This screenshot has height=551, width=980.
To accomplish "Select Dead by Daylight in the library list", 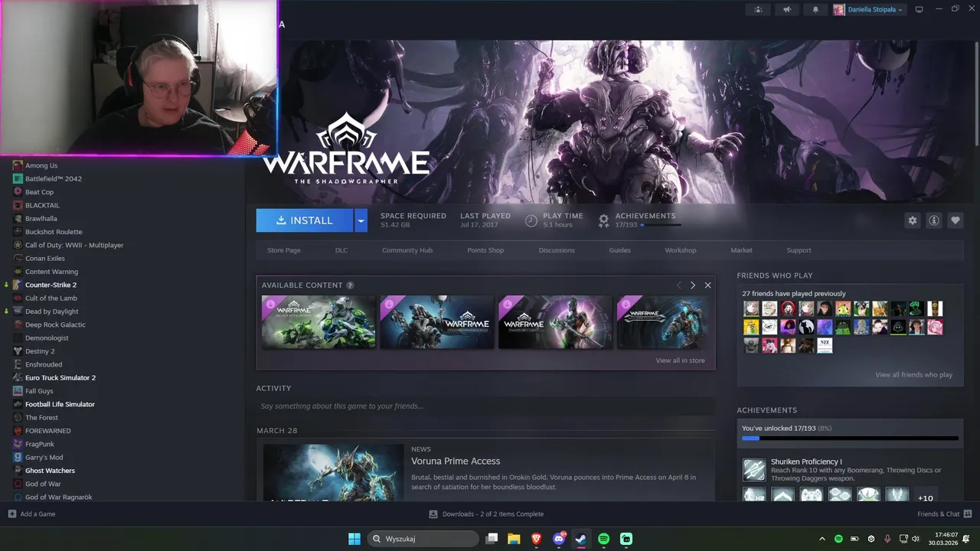I will (51, 311).
